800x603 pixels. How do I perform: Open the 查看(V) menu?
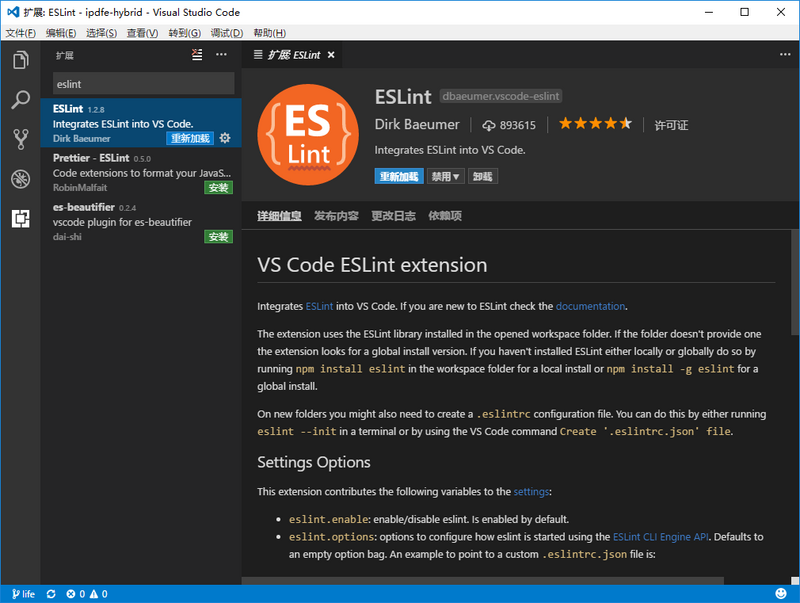click(x=142, y=33)
